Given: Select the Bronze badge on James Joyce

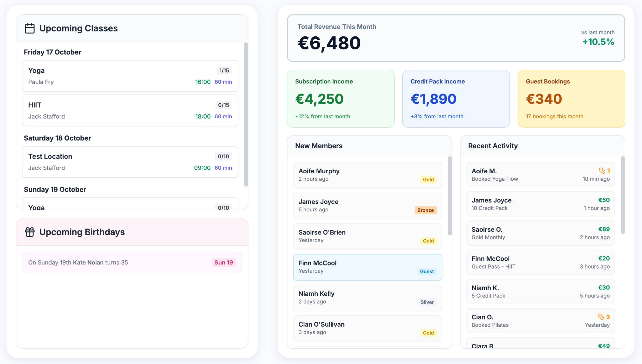Looking at the screenshot, I should click(x=425, y=210).
